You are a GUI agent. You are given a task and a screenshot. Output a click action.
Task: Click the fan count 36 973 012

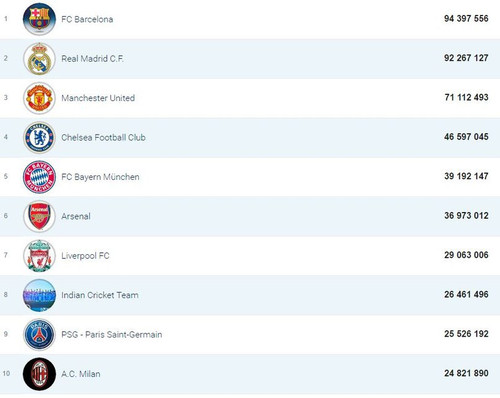466,216
